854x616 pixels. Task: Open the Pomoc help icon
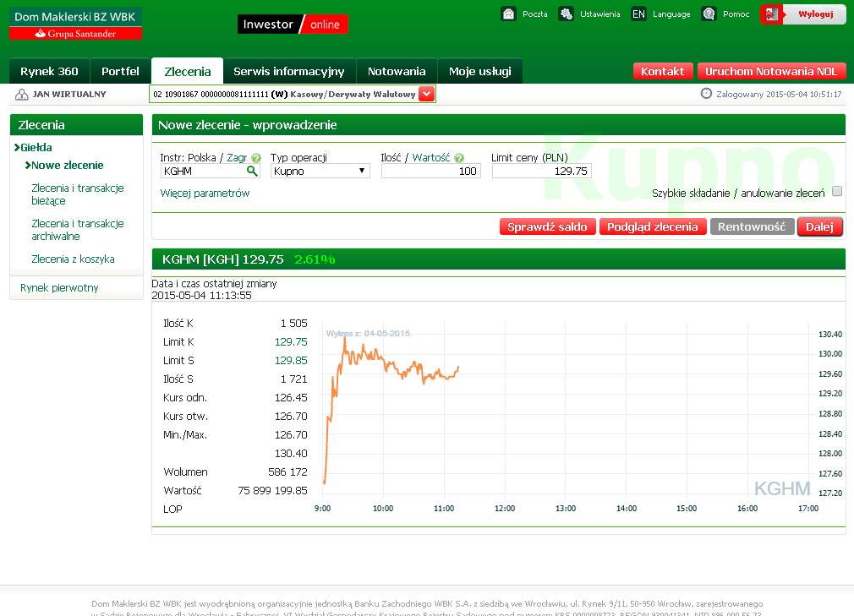(709, 14)
